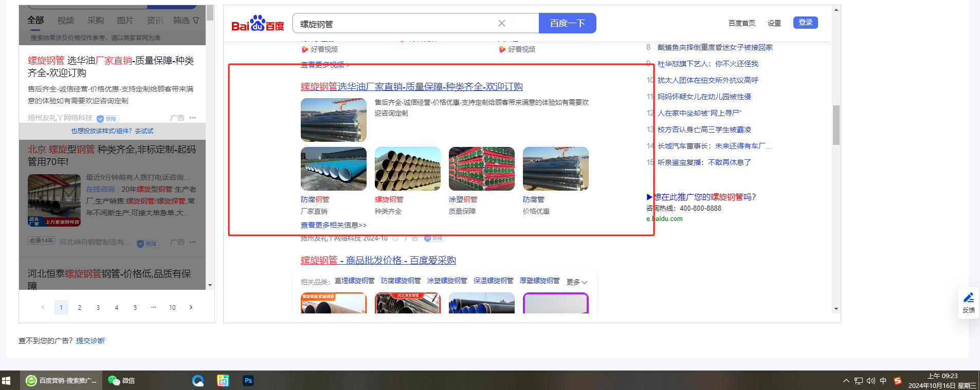This screenshot has width=980, height=390.
Task: Click the 登录 login button
Action: pos(806,23)
